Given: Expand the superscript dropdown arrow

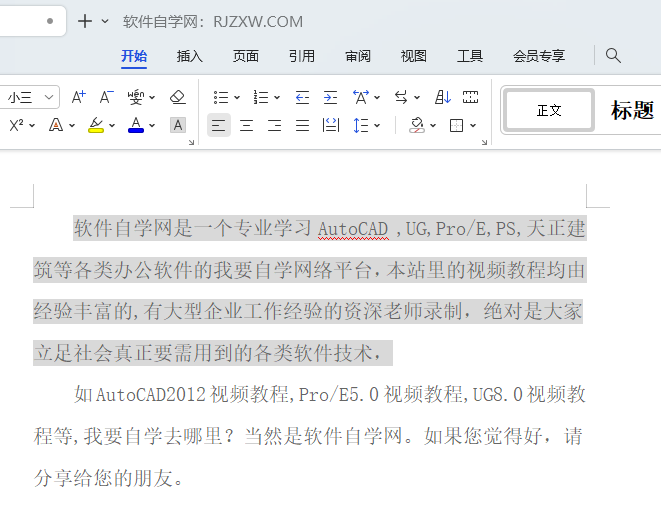Looking at the screenshot, I should [32, 126].
